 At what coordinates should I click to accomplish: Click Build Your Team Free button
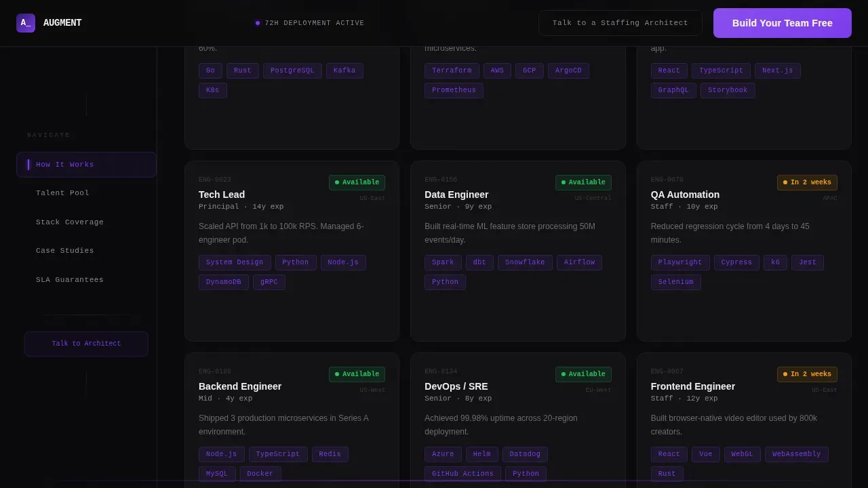coord(783,23)
